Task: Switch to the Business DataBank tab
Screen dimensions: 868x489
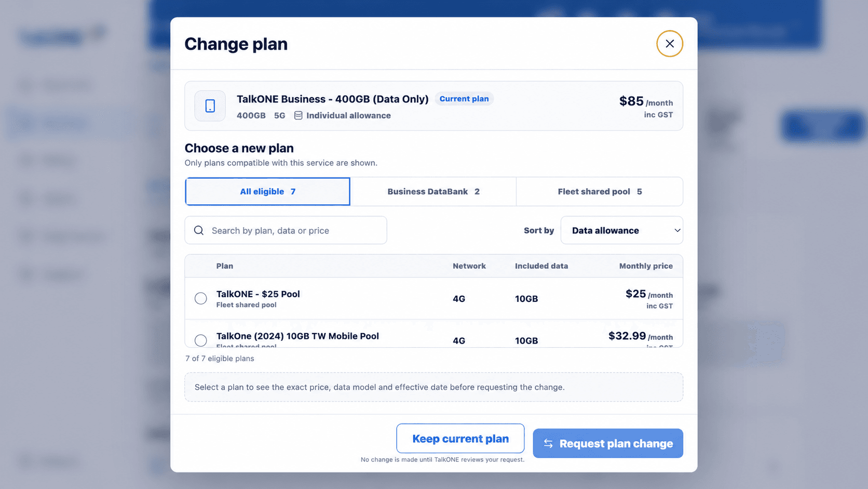Action: click(x=433, y=191)
